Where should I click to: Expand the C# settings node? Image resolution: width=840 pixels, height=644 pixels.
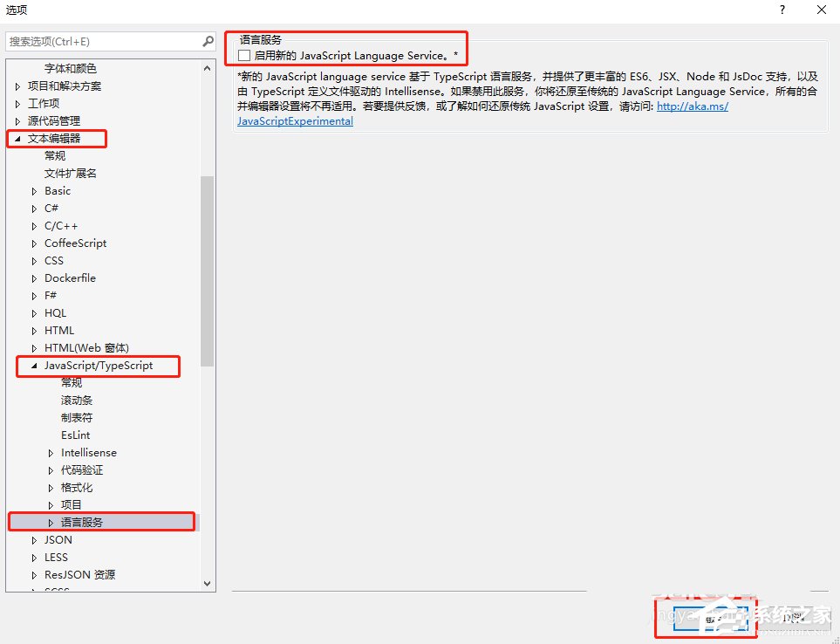tap(36, 208)
